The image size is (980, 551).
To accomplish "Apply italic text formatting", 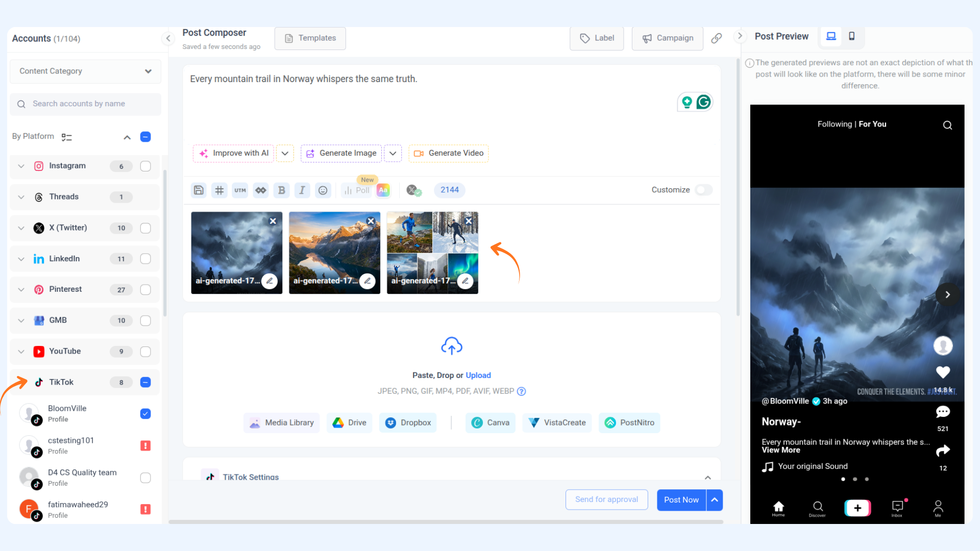I will (302, 190).
